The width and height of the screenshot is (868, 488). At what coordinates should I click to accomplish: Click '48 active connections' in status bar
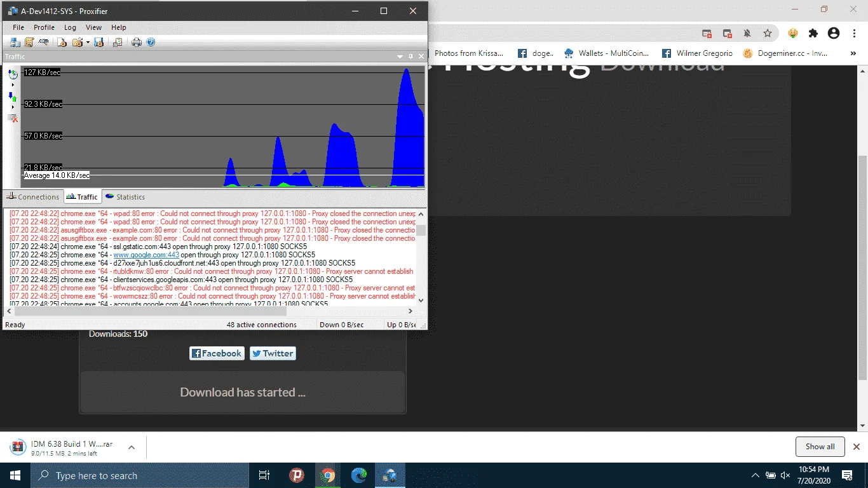click(262, 325)
